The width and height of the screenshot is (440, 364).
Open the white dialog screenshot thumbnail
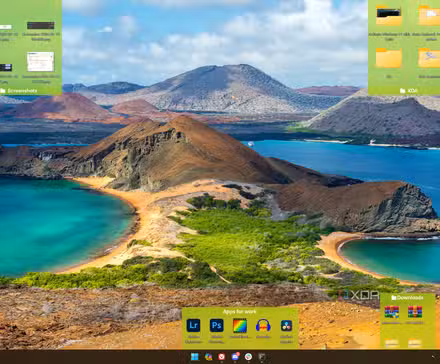coord(41,62)
